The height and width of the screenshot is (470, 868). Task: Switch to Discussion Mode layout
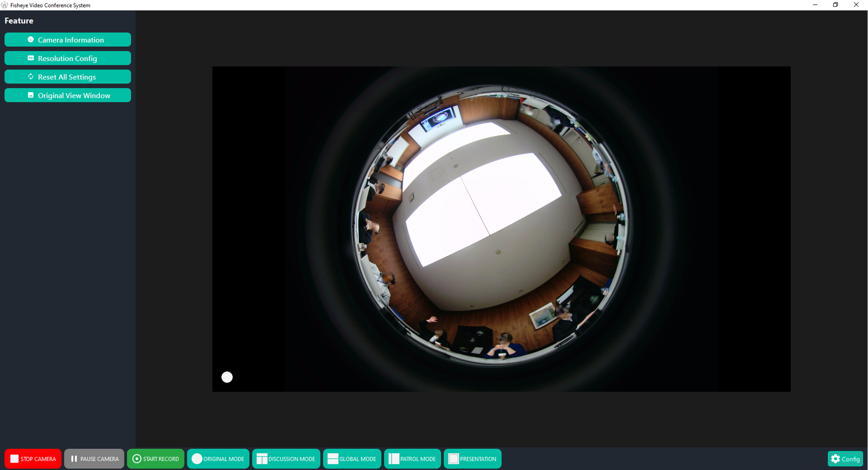point(286,459)
